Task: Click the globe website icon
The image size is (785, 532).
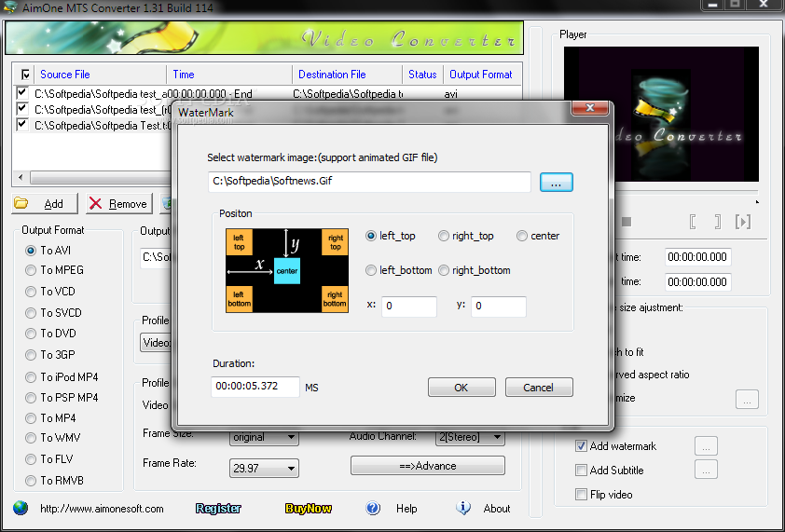Action: click(x=21, y=508)
